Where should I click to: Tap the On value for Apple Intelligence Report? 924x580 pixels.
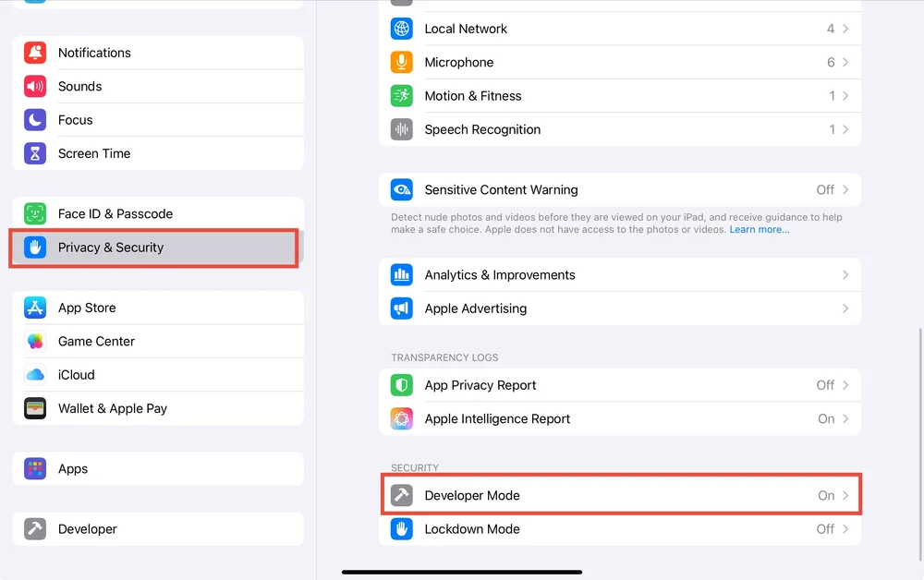tap(826, 419)
